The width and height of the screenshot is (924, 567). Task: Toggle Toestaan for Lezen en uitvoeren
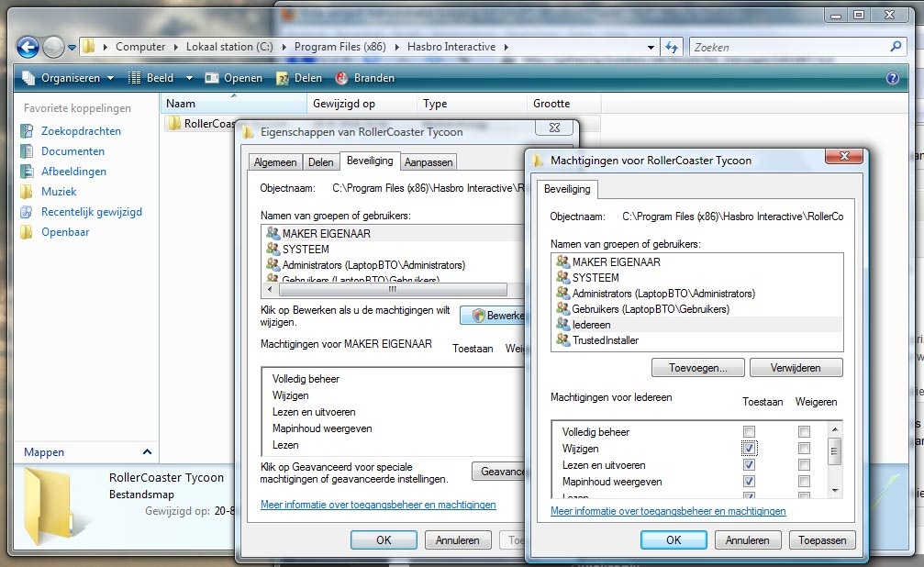coord(749,464)
